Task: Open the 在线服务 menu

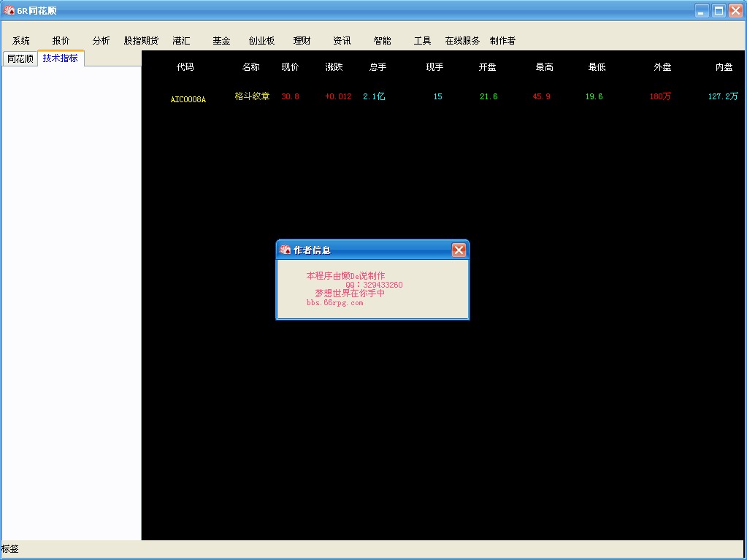Action: tap(462, 41)
